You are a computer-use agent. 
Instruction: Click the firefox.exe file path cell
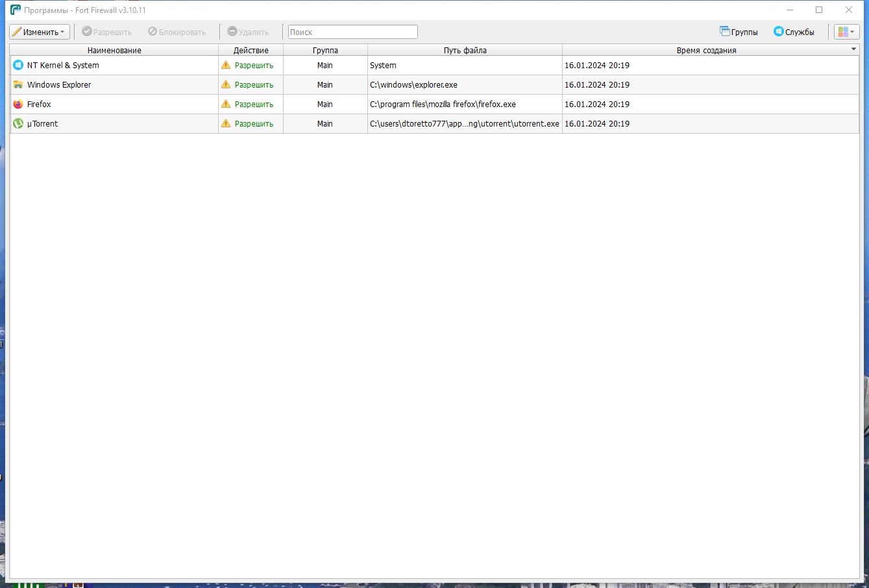click(465, 104)
